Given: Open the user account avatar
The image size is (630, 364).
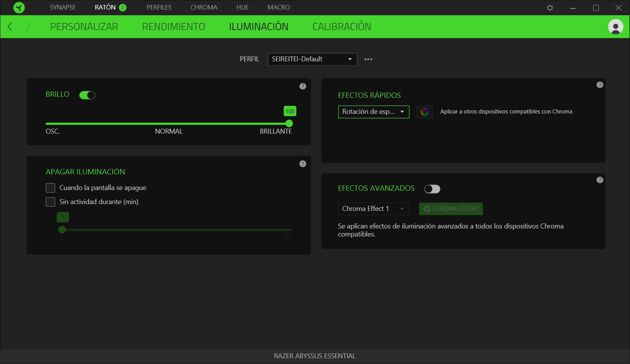Looking at the screenshot, I should click(616, 27).
